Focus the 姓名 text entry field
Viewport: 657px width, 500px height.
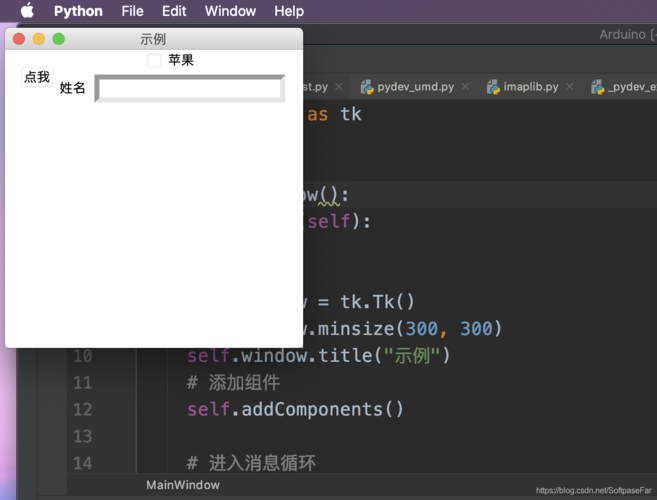pyautogui.click(x=190, y=88)
